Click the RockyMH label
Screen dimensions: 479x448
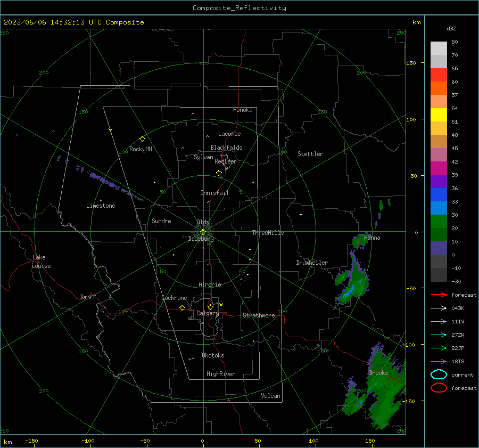tap(141, 149)
